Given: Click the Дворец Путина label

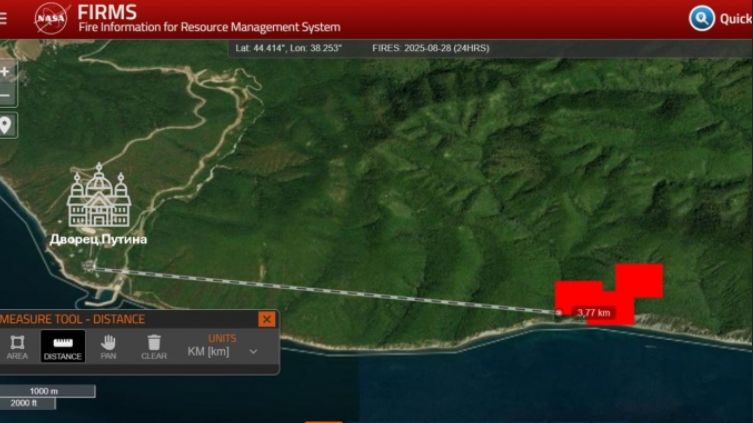Looking at the screenshot, I should click(x=98, y=239).
